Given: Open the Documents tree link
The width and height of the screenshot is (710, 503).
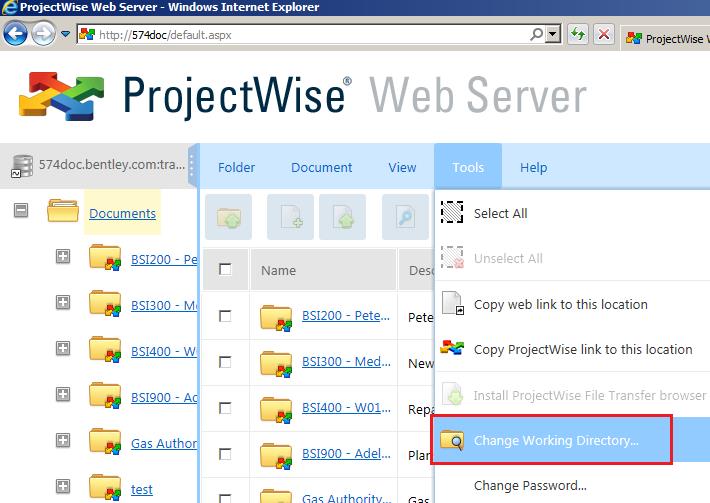Looking at the screenshot, I should [122, 213].
